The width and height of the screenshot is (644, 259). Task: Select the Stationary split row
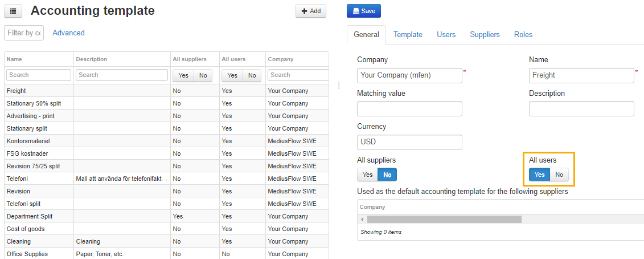coord(166,128)
